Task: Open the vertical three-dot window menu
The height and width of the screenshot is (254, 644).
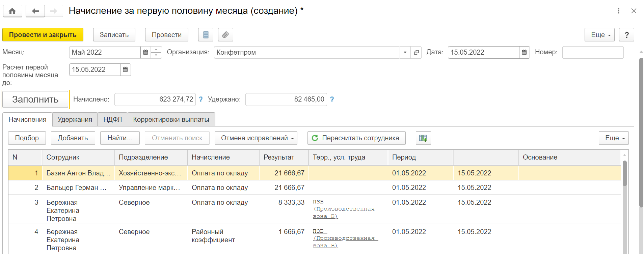Action: [619, 11]
